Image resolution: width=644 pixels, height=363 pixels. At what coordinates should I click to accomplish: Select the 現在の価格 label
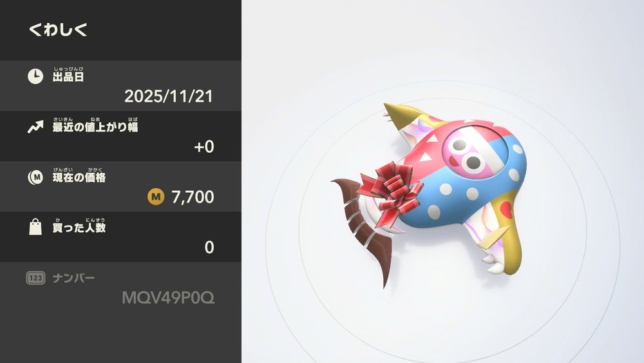click(79, 177)
